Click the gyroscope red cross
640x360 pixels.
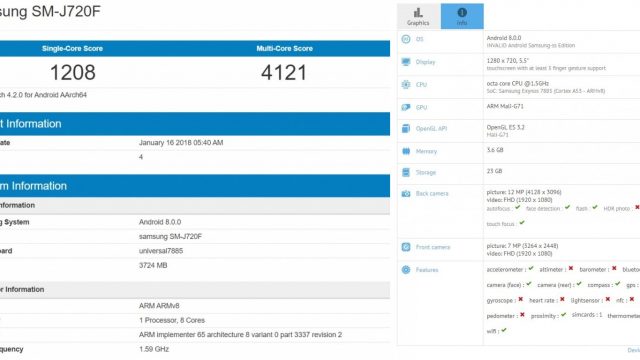(520, 299)
